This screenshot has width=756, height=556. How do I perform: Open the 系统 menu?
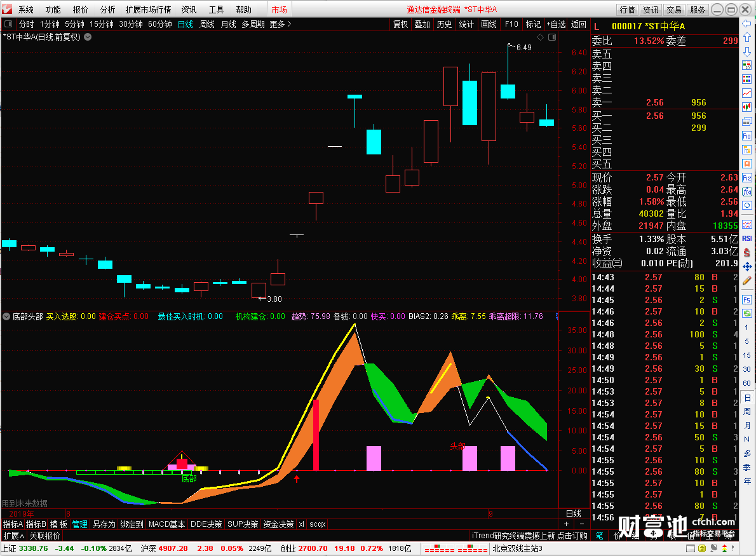(26, 10)
